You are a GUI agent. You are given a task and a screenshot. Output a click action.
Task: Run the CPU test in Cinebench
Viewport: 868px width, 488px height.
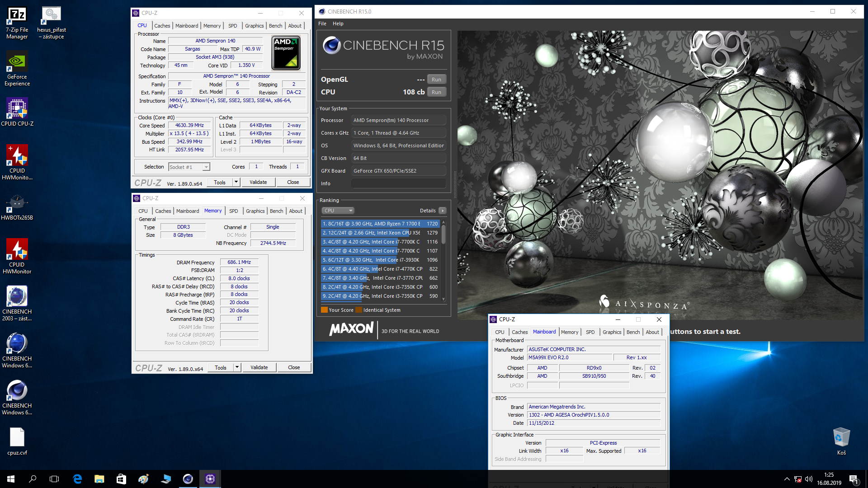pos(436,92)
